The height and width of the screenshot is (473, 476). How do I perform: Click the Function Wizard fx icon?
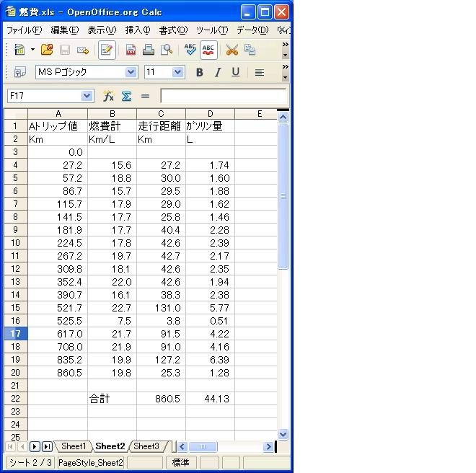pos(108,96)
